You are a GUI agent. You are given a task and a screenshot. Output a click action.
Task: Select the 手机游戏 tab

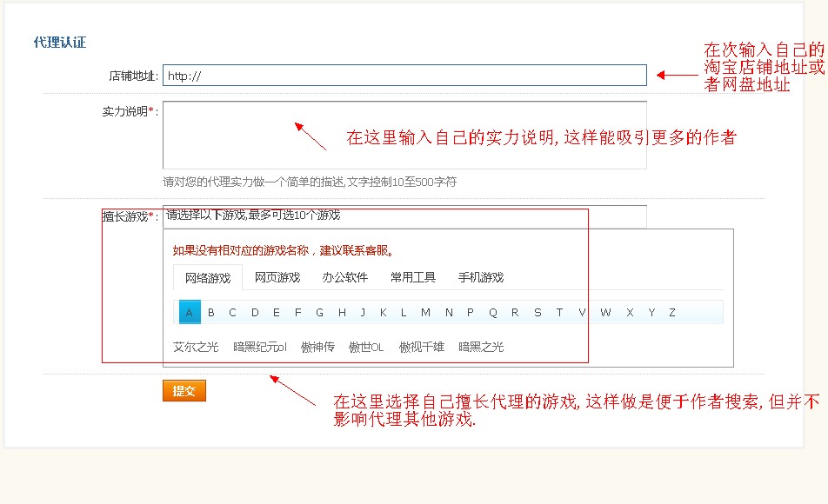pyautogui.click(x=480, y=277)
